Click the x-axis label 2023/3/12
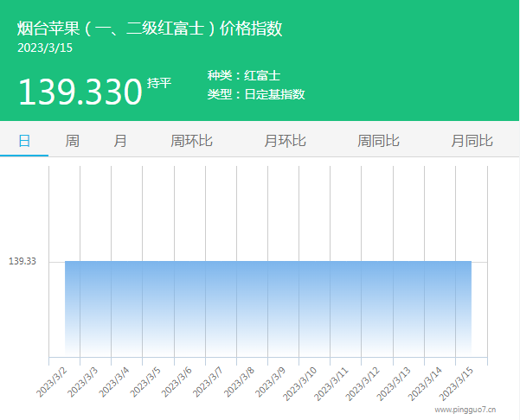This screenshot has width=520, height=420. (363, 384)
